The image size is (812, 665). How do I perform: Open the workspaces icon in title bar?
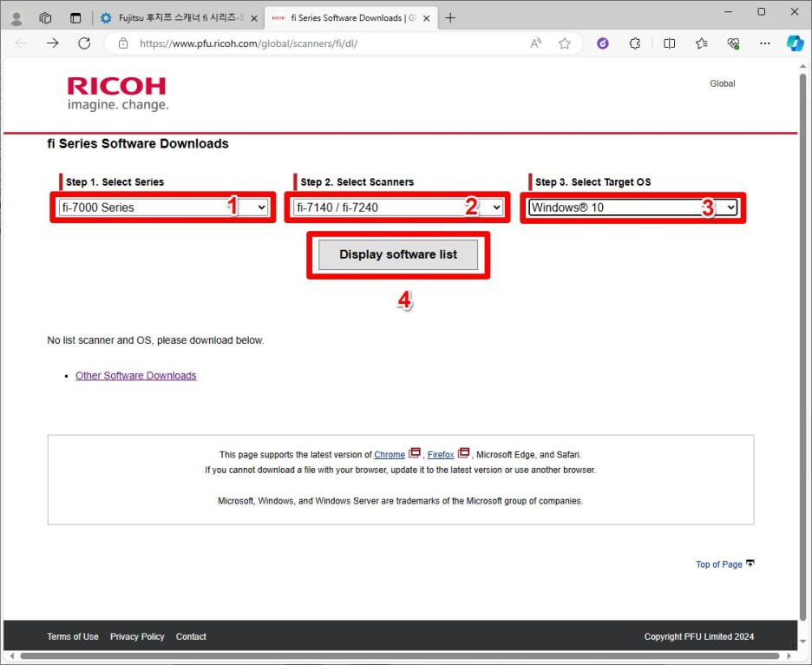point(46,18)
